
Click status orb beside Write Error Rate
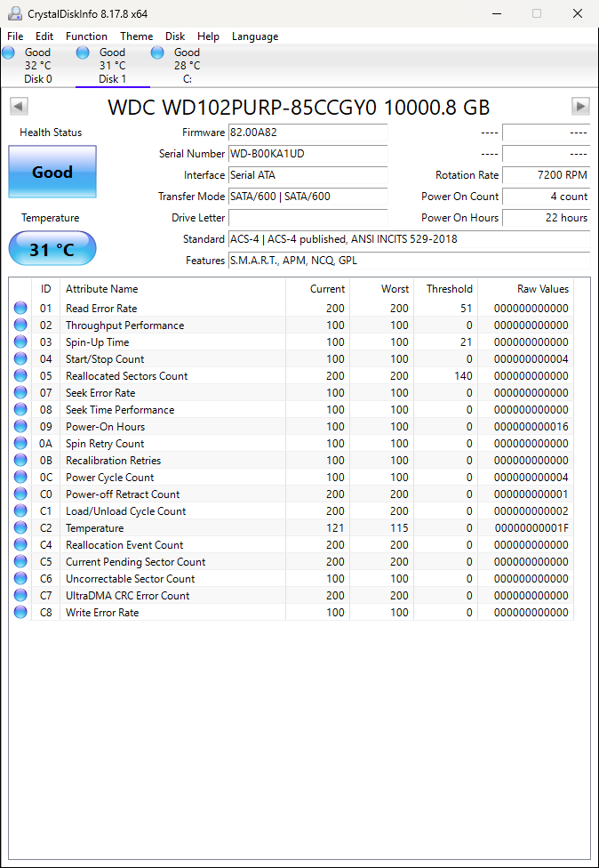pos(20,613)
